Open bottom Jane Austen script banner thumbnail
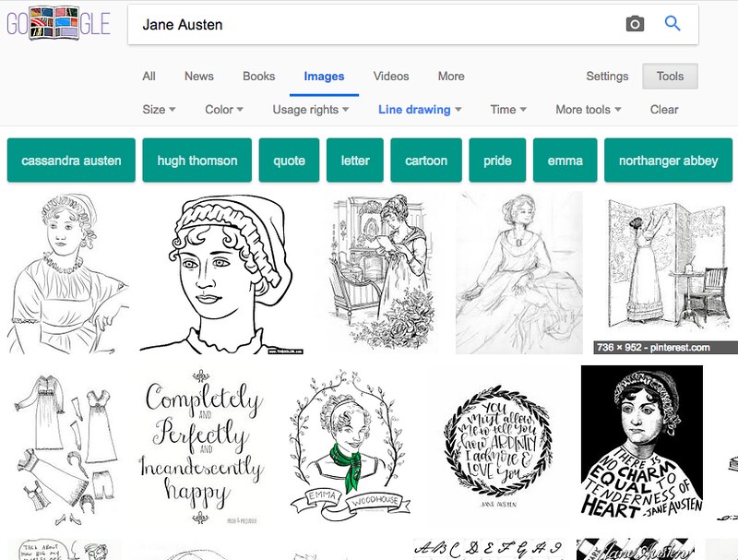738x560 pixels. pyautogui.click(x=636, y=549)
